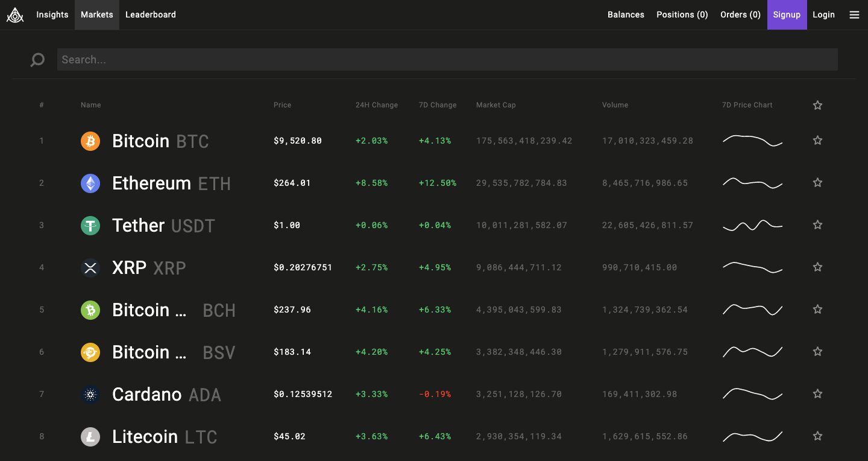Click the 7D Price Chart header
The height and width of the screenshot is (461, 868).
pyautogui.click(x=747, y=105)
